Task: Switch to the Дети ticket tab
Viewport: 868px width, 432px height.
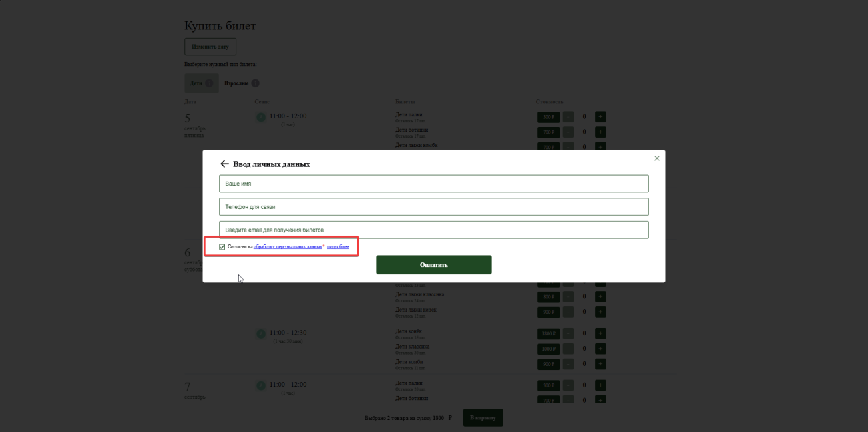Action: (196, 83)
